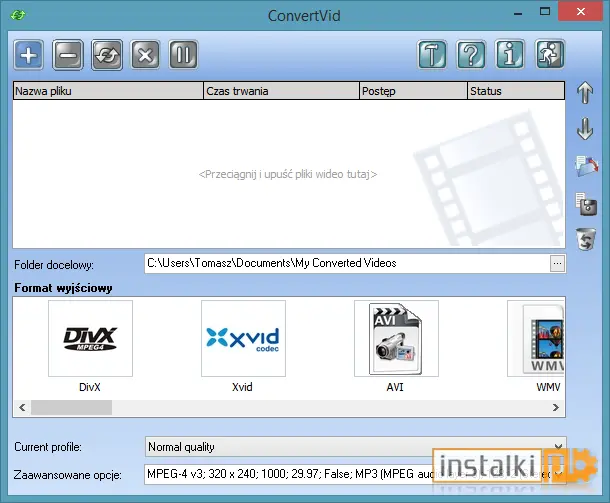Close the ConvertVid window
This screenshot has width=610, height=503.
click(x=581, y=12)
